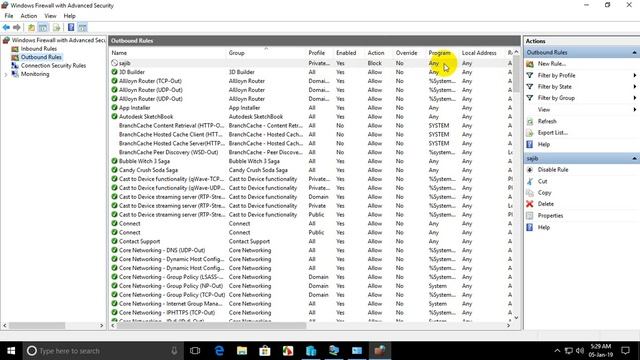
Task: Toggle Show/Hide Action Pane toolbar icon
Action: (82, 27)
